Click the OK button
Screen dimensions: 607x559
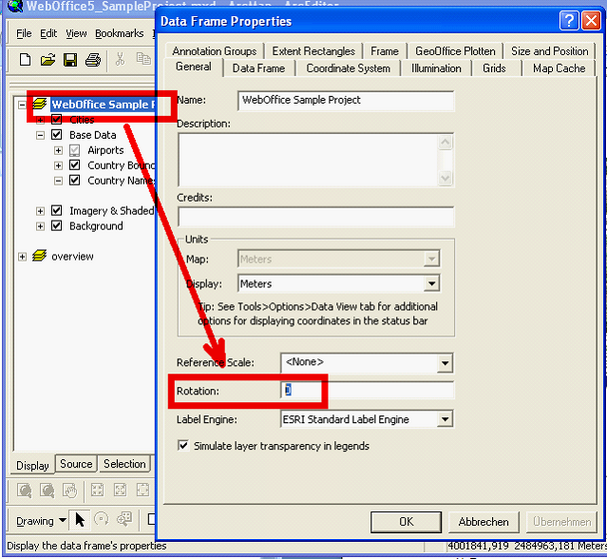pos(406,522)
